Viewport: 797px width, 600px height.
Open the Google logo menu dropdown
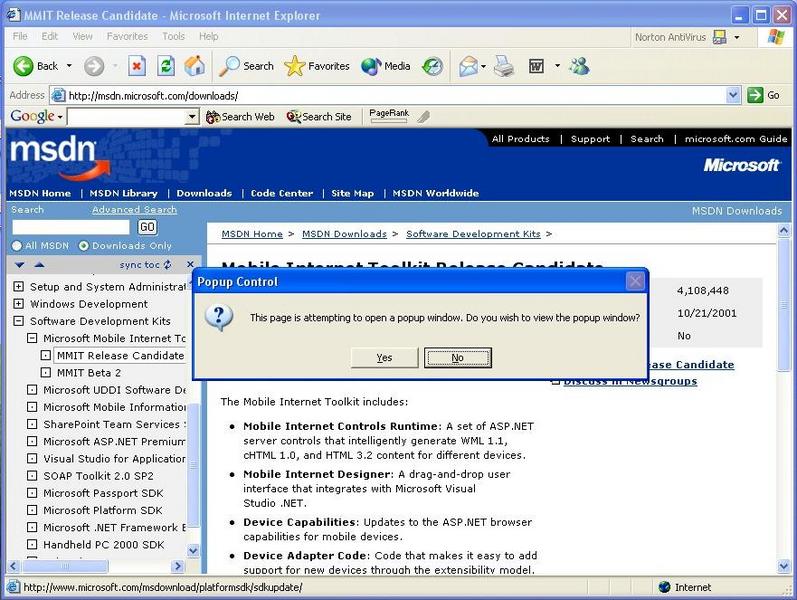(x=60, y=117)
